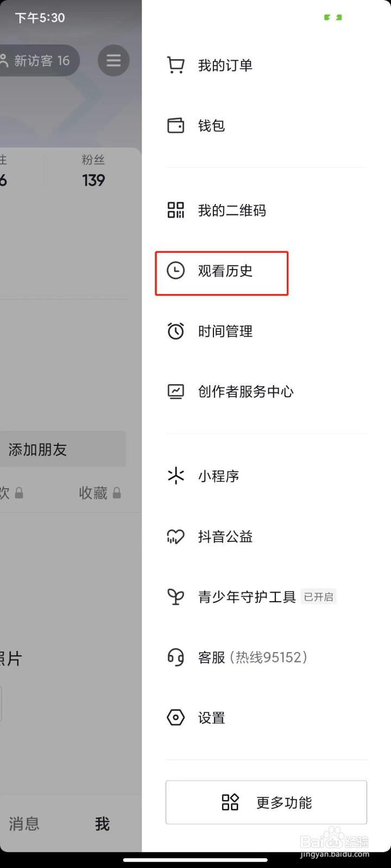This screenshot has width=391, height=868.
Task: Open 我的二维码 menu item
Action: (232, 210)
